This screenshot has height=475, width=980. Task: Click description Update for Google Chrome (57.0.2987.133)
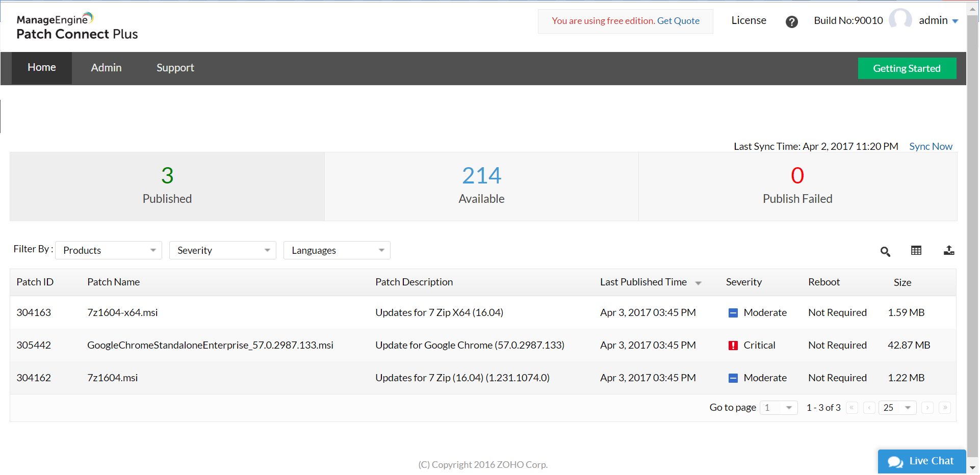click(471, 346)
